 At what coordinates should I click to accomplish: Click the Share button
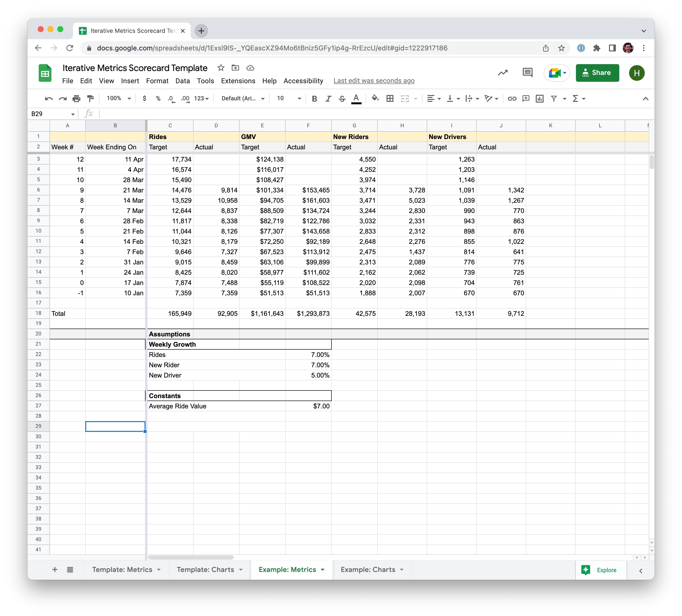[597, 73]
